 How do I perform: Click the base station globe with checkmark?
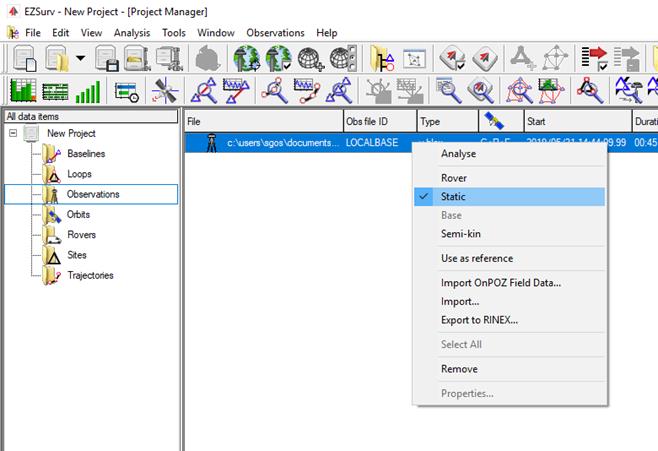coord(278,58)
